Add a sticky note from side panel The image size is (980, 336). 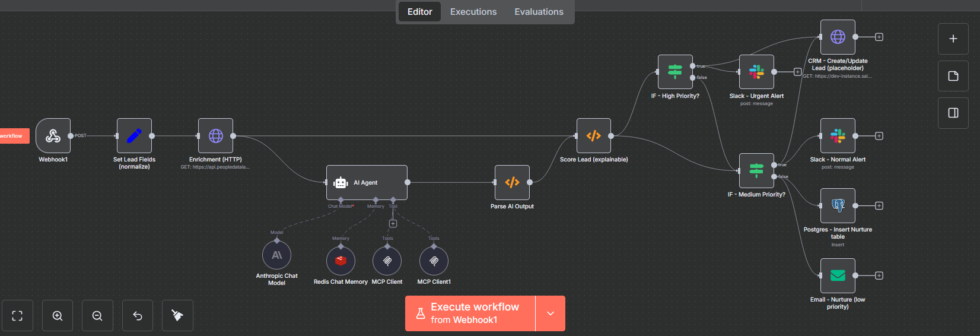click(953, 75)
